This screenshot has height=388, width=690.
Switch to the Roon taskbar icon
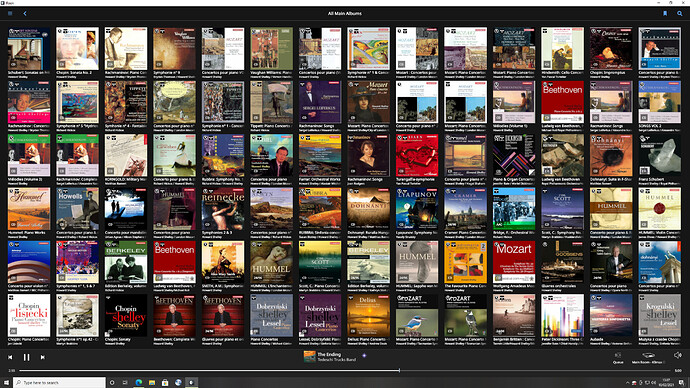click(x=191, y=383)
